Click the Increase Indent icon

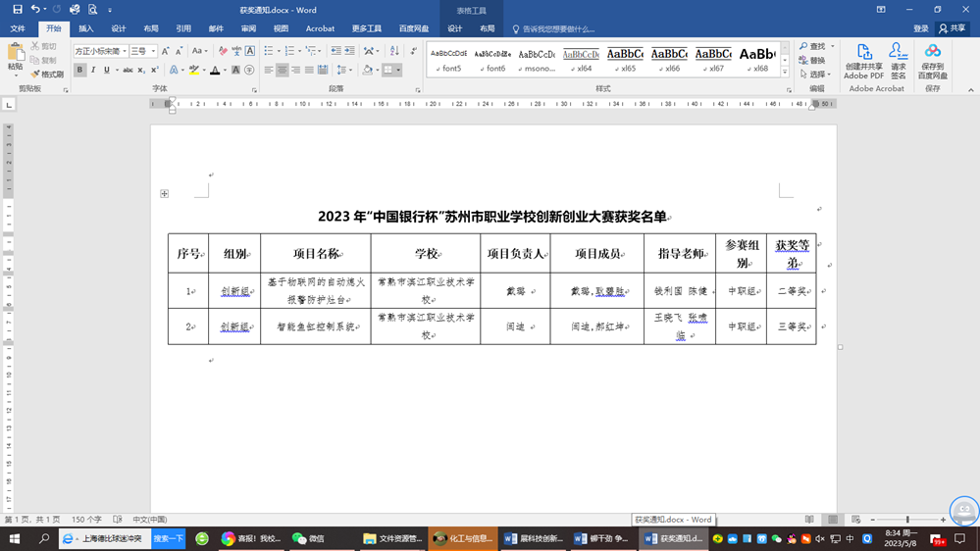click(349, 51)
